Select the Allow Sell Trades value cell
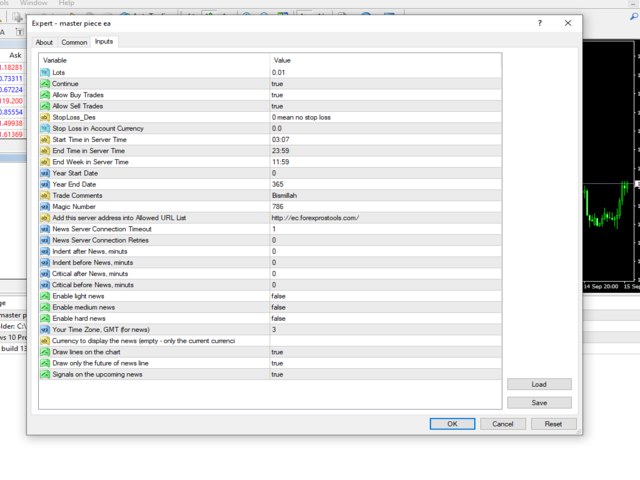The image size is (640, 480). point(385,106)
